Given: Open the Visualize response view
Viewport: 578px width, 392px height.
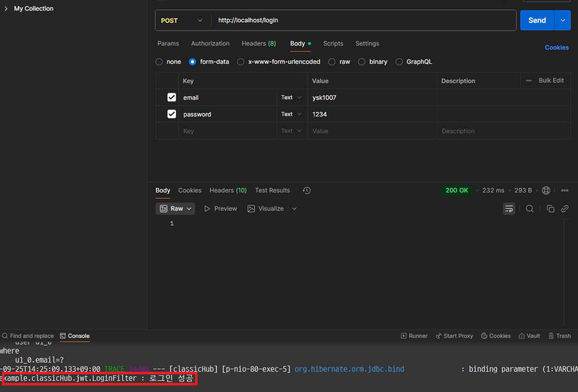Looking at the screenshot, I should pos(266,209).
